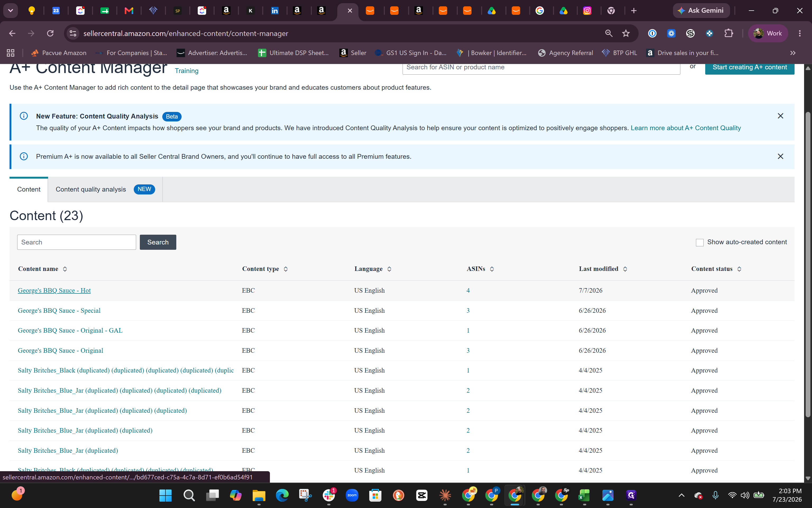The height and width of the screenshot is (508, 812).
Task: Open Pacvue Amazon bookmark
Action: pyautogui.click(x=59, y=53)
